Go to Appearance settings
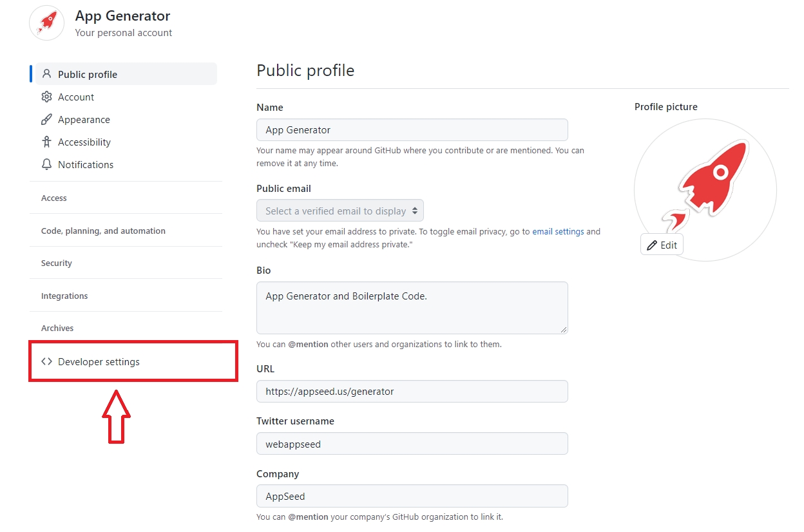This screenshot has width=804, height=532. 84,120
